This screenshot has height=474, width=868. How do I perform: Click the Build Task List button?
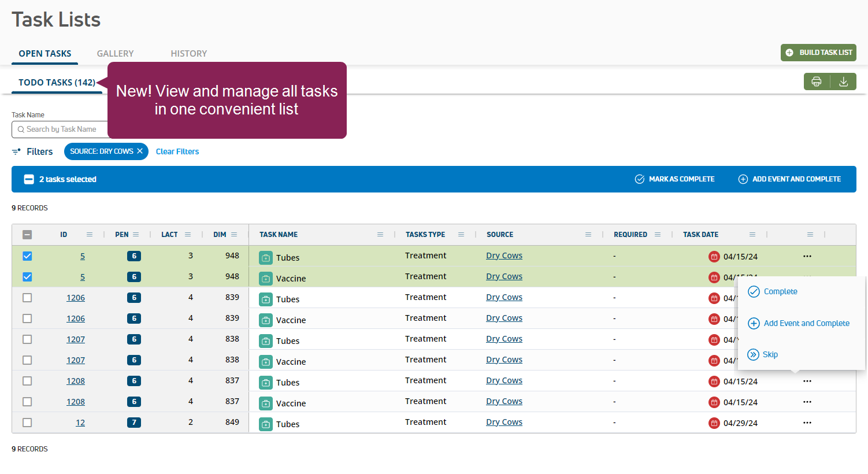[x=818, y=53]
